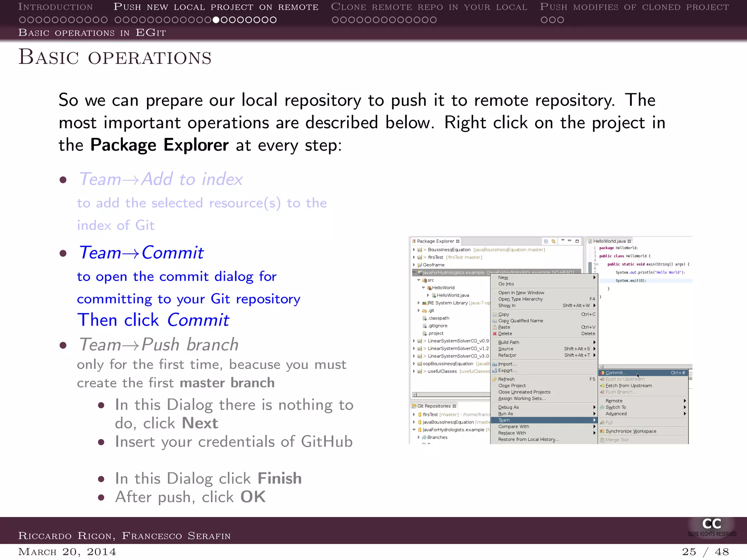Viewport: 747px width, 560px height.
Task: Select .classpath file in tree
Action: 436,318
